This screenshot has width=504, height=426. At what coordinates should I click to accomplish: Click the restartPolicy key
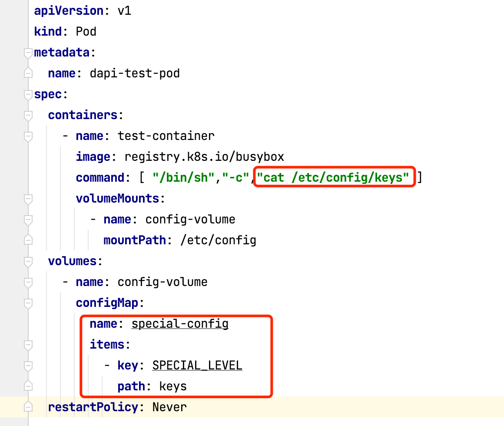coord(93,407)
